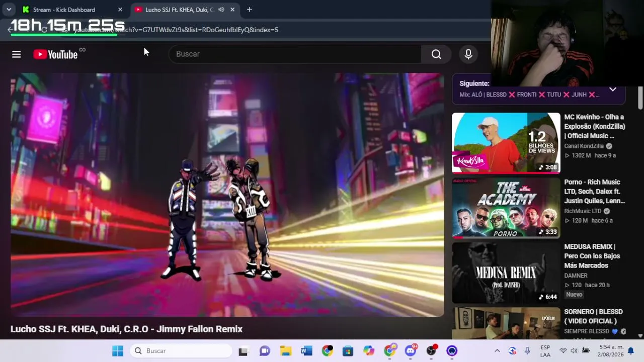Close the Lucho SSJ YouTube tab
This screenshot has height=362, width=644.
click(x=232, y=10)
